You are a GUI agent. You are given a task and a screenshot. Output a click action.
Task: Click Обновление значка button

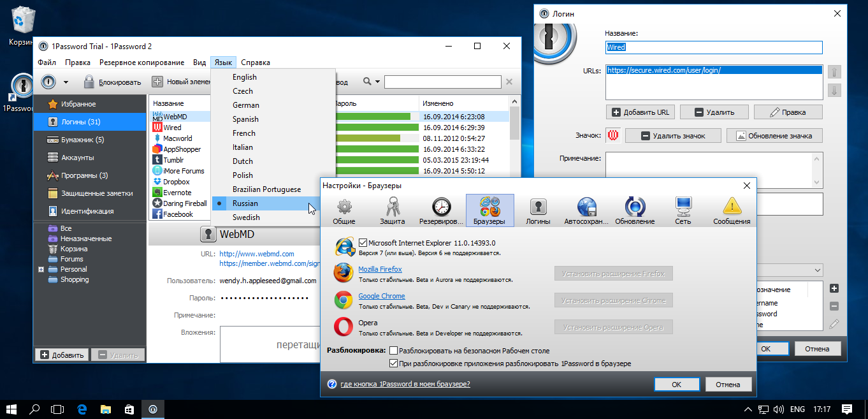(x=774, y=135)
